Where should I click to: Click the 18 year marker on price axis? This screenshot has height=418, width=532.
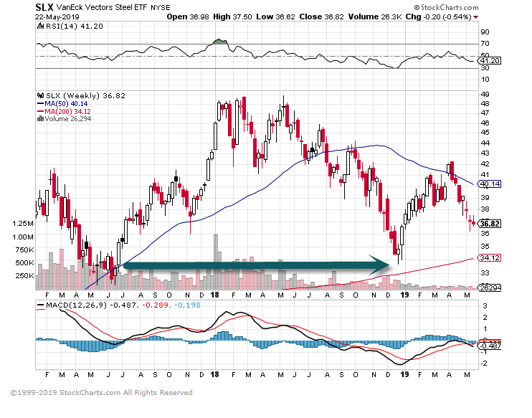[x=215, y=295]
